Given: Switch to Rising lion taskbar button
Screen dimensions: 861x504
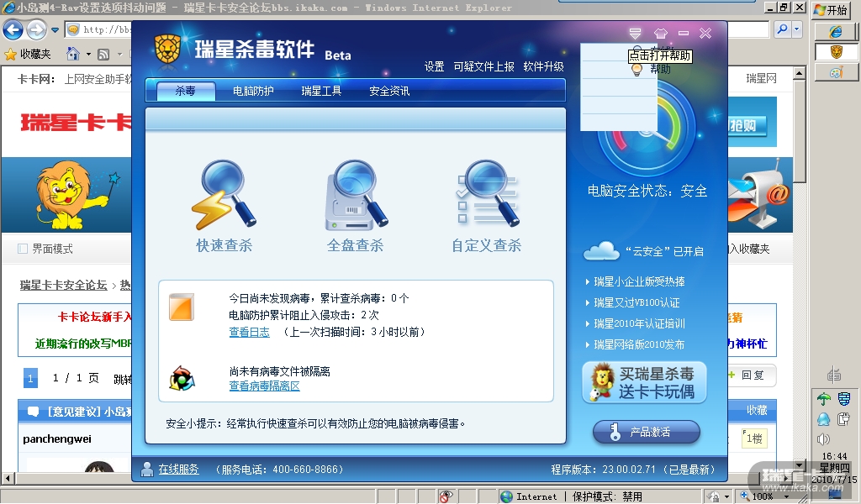Looking at the screenshot, I should pos(836,52).
